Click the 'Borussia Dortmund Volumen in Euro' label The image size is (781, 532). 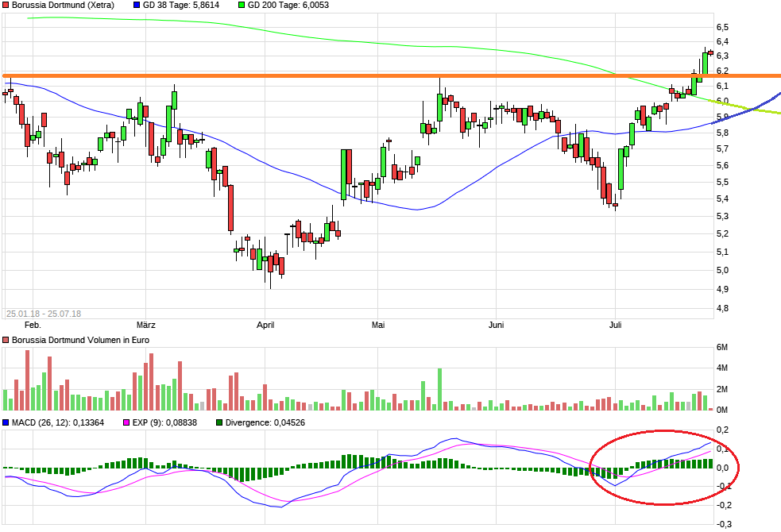(x=81, y=340)
